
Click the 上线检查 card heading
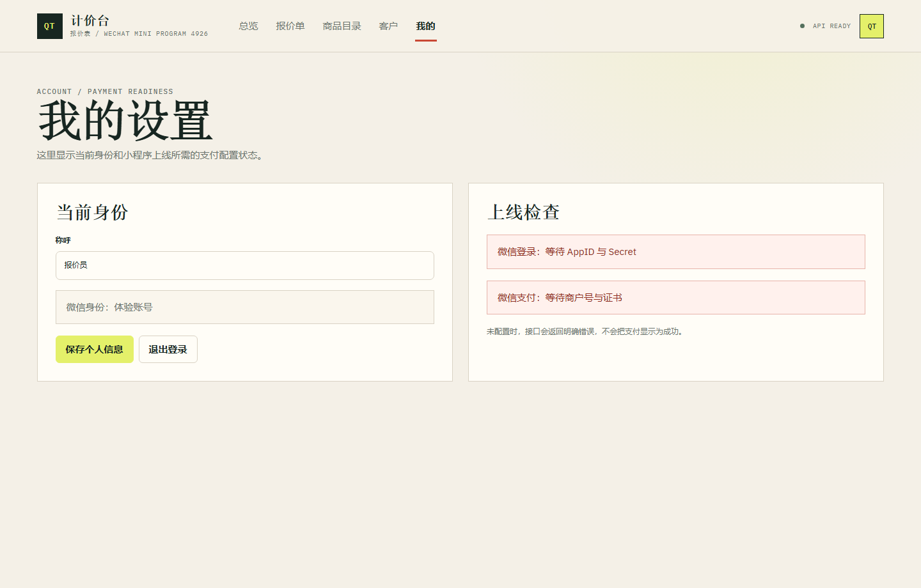coord(524,212)
